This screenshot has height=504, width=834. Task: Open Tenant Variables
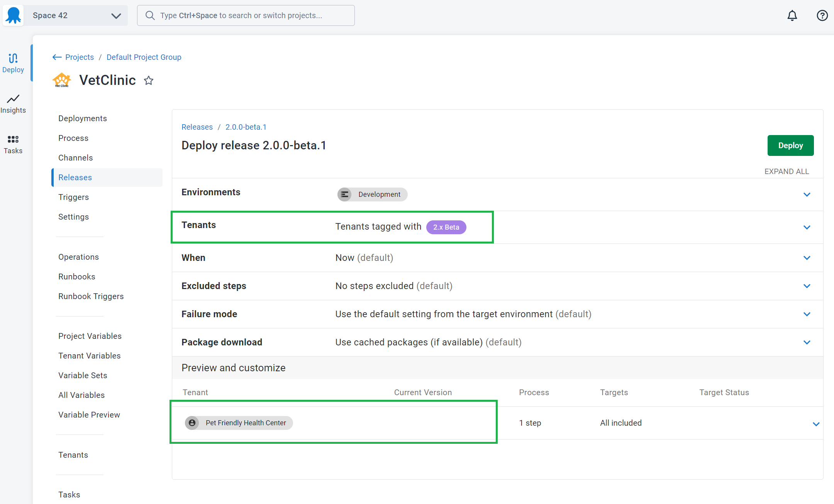(90, 356)
